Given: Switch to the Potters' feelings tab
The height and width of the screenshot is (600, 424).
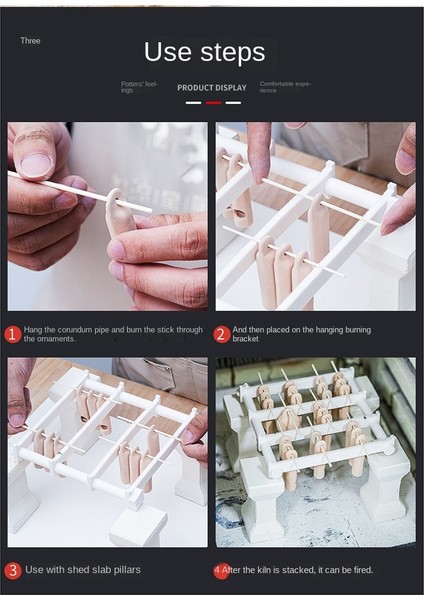Looking at the screenshot, I should [139, 87].
